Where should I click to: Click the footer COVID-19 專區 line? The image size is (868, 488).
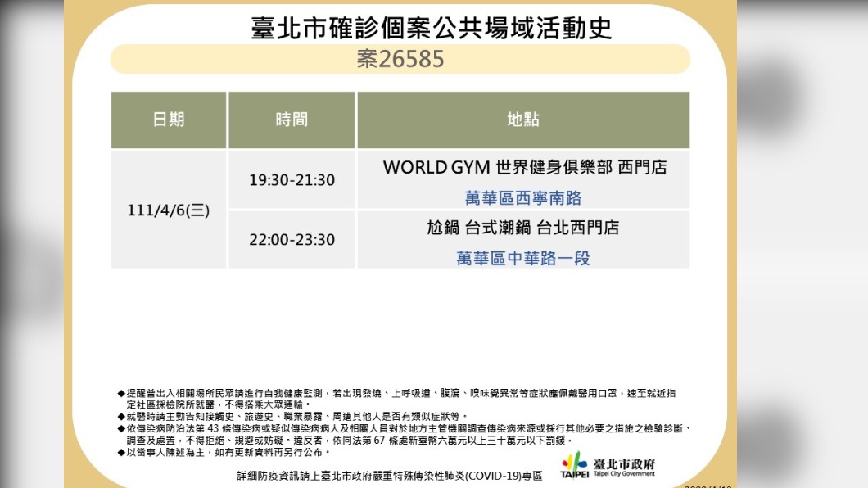tap(390, 476)
